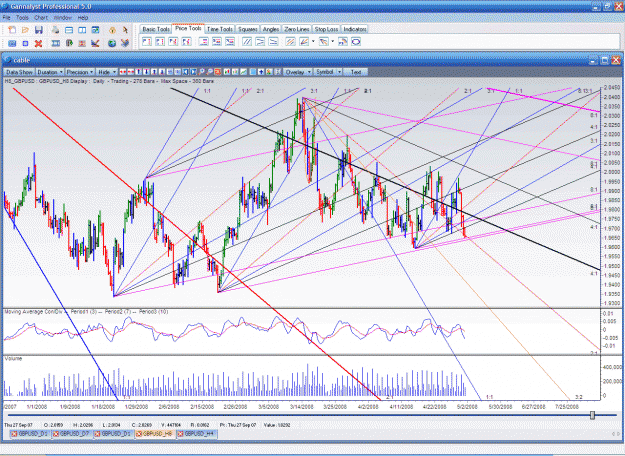Screen dimensions: 625x456
Task: Open the Hide dropdown
Action: pos(107,72)
